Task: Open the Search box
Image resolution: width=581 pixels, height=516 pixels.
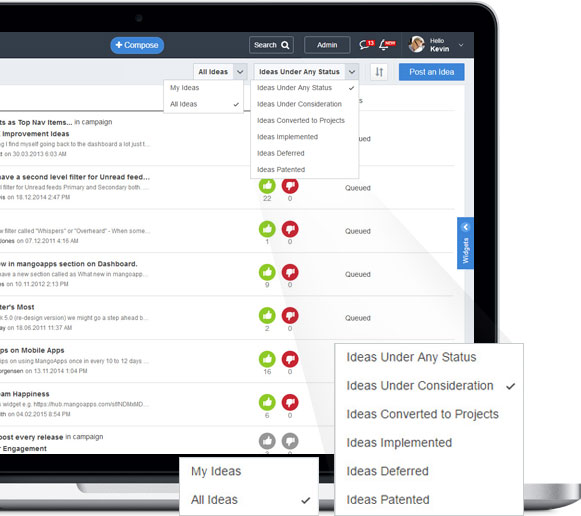Action: 272,45
